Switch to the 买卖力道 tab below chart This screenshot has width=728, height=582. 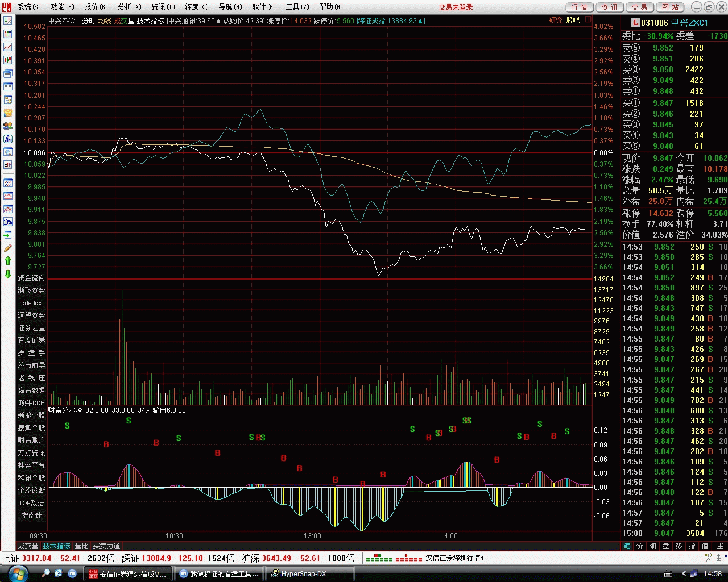106,546
